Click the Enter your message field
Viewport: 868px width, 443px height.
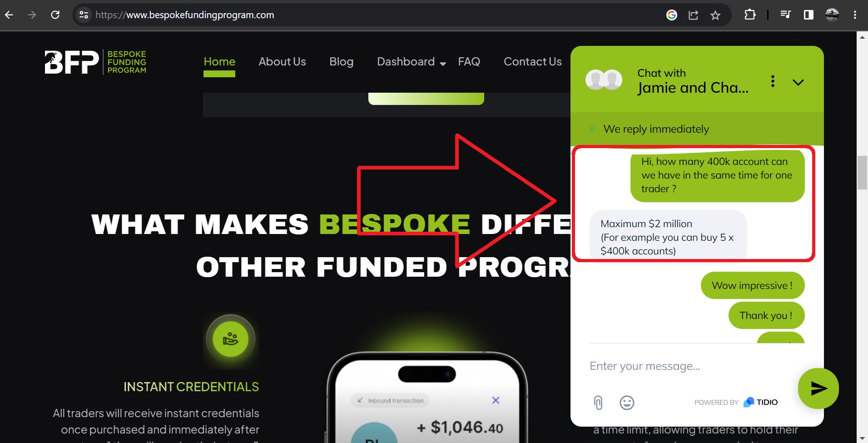pyautogui.click(x=690, y=366)
